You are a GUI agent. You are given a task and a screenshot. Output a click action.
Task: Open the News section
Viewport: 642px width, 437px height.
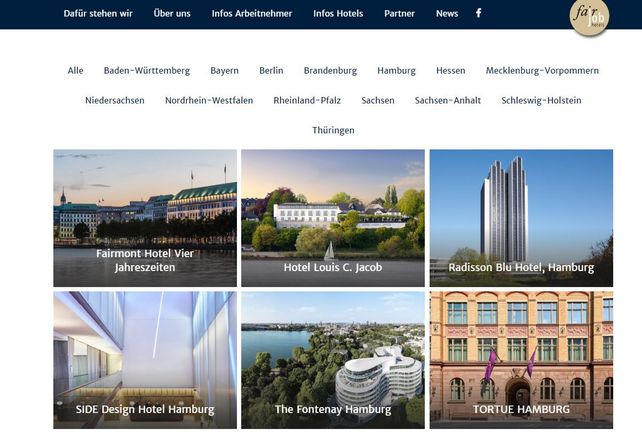[447, 14]
